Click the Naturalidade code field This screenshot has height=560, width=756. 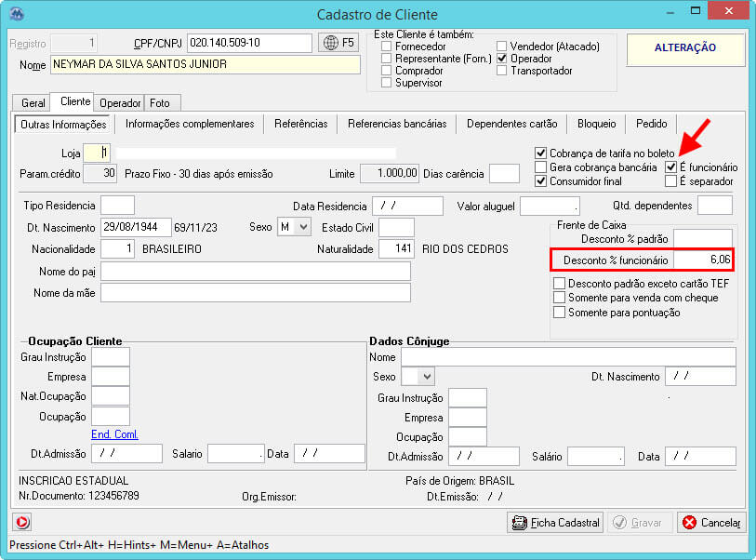click(396, 249)
